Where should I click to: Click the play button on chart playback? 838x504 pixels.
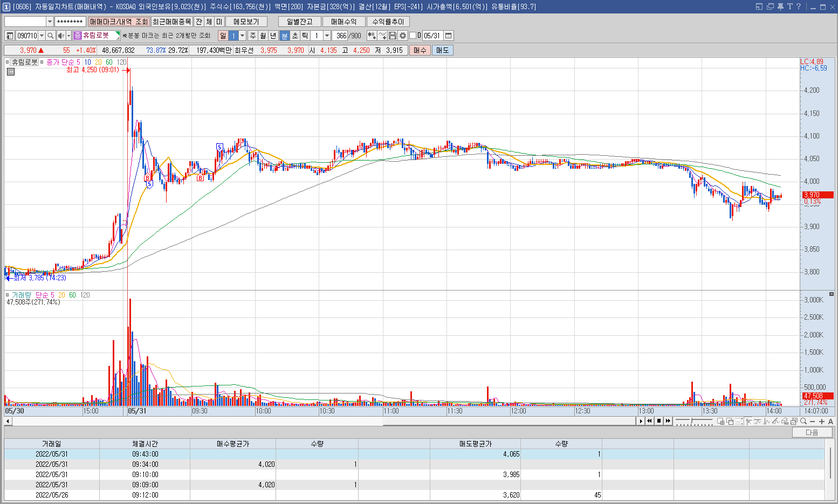(x=641, y=421)
